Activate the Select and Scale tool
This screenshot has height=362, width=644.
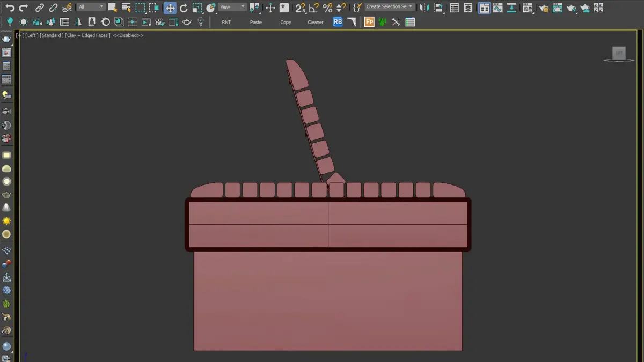197,8
